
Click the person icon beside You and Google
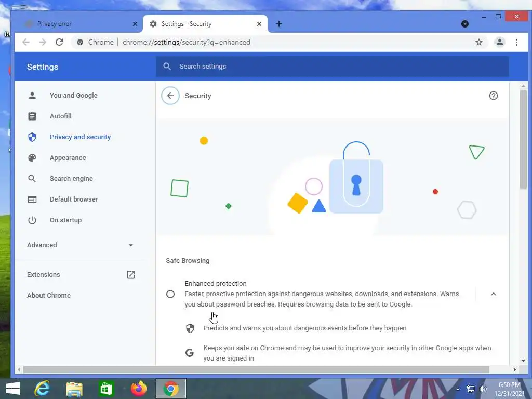[x=32, y=96]
